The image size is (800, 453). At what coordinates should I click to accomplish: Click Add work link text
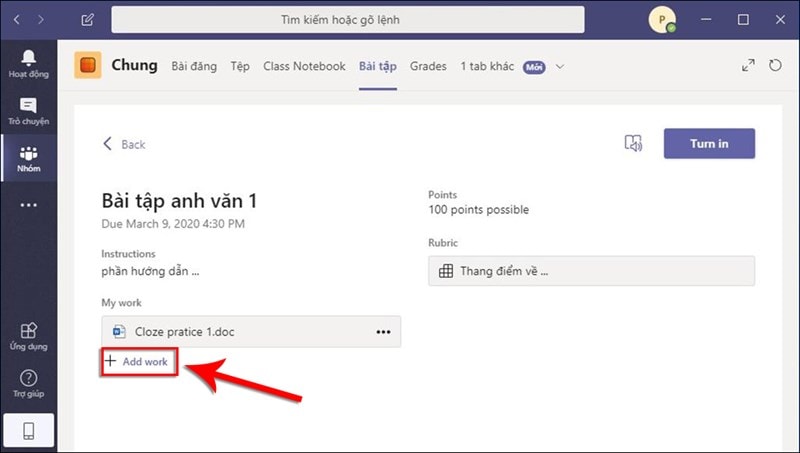coord(145,362)
